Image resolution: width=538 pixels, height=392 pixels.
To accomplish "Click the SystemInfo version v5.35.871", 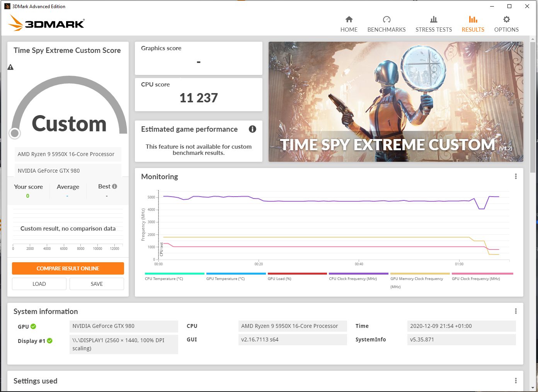I will point(461,339).
